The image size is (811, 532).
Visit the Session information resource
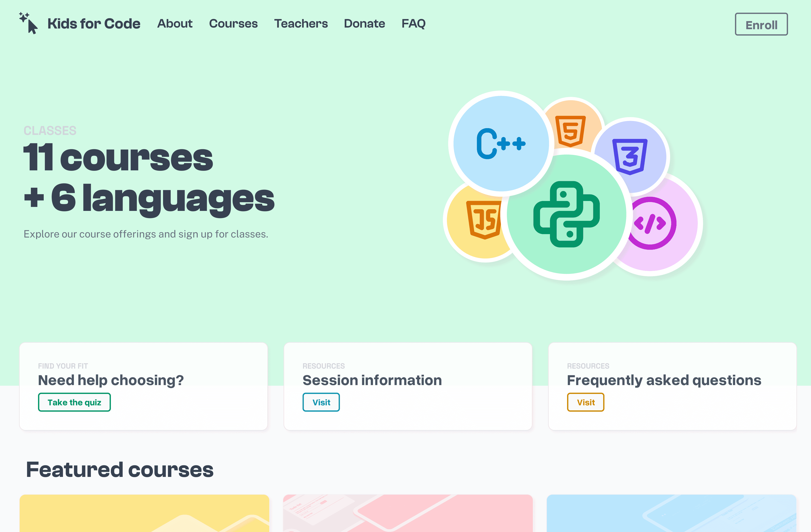tap(321, 402)
